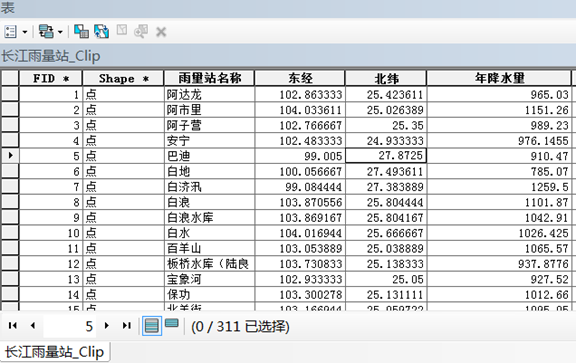Viewport: 576px width, 363px height.
Task: Toggle Show all records view
Action: (152, 326)
